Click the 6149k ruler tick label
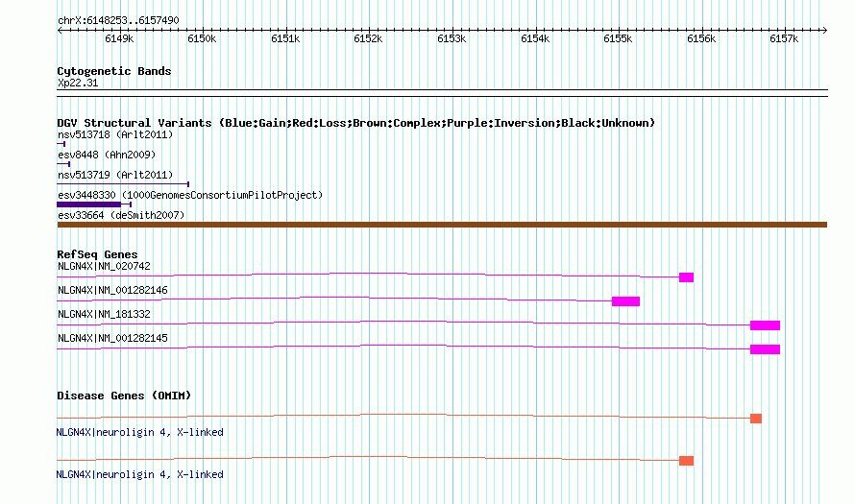The image size is (855, 504). click(x=119, y=38)
